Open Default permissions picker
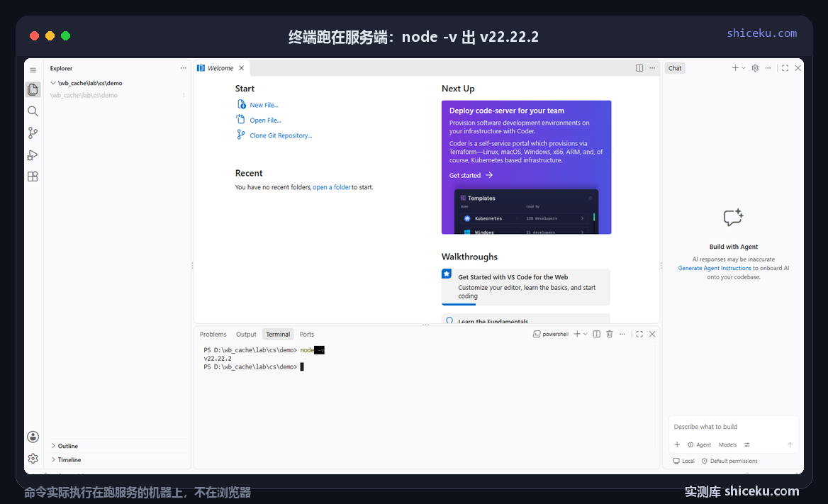Image resolution: width=828 pixels, height=504 pixels. [729, 461]
